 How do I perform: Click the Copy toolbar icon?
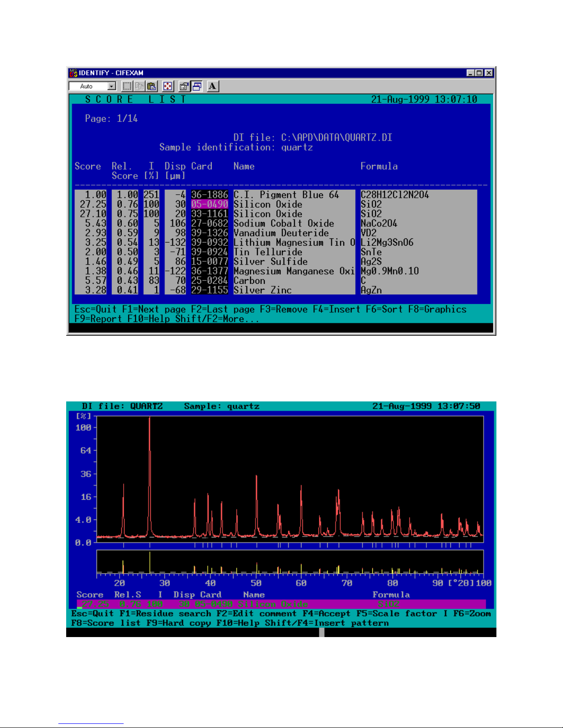(139, 86)
